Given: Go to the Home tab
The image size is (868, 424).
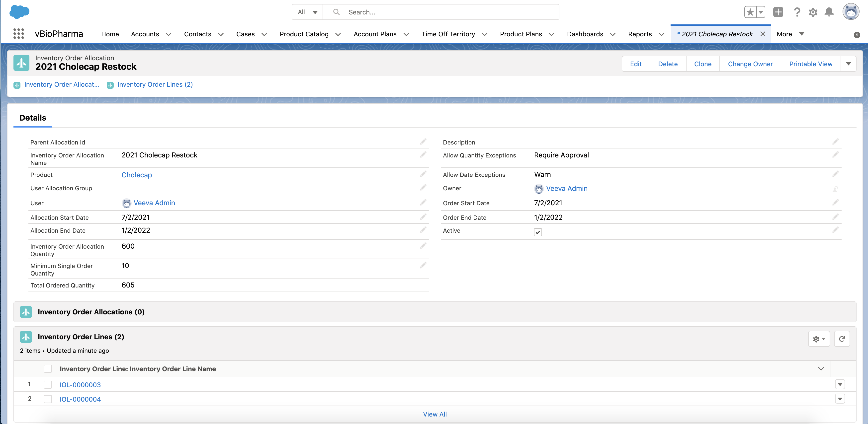Looking at the screenshot, I should pyautogui.click(x=110, y=34).
